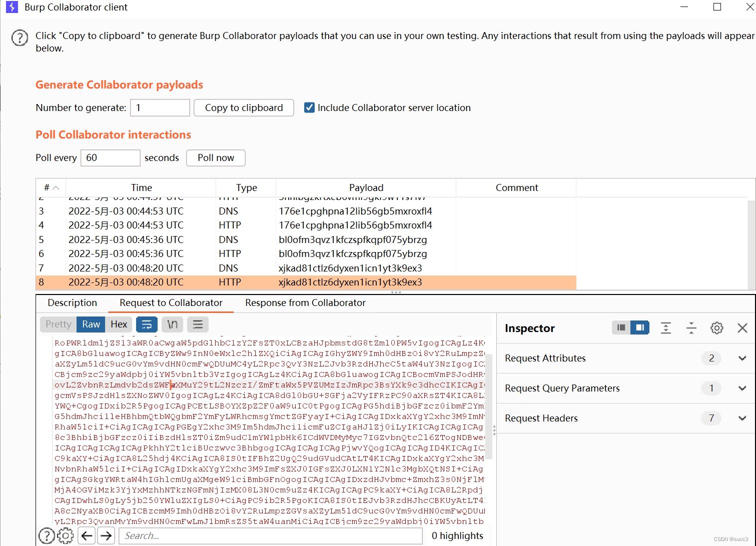This screenshot has width=756, height=546.
Task: Go to next search match arrow
Action: [106, 535]
